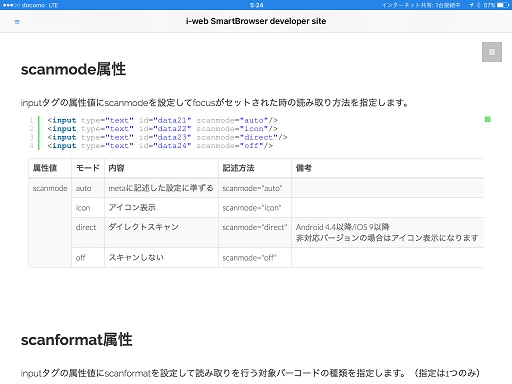This screenshot has height=384, width=512.
Task: Click the scanmode="icon" table cell
Action: pyautogui.click(x=255, y=208)
